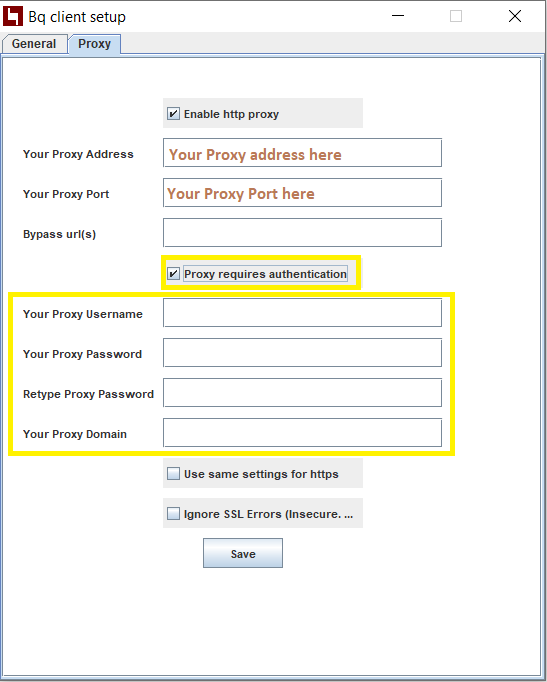Select the Bypass url(s) input box
This screenshot has width=547, height=682.
[302, 233]
